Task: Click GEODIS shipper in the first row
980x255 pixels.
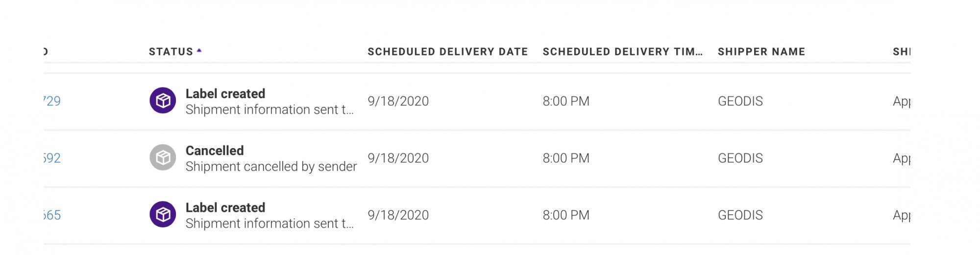Action: click(x=740, y=101)
